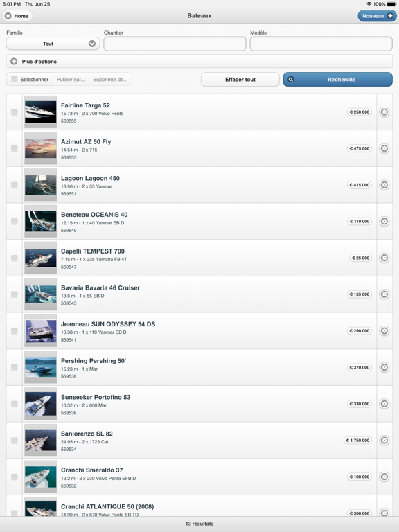Check the Azimut AZ 50 Fly checkbox
This screenshot has width=399, height=532.
tap(15, 148)
